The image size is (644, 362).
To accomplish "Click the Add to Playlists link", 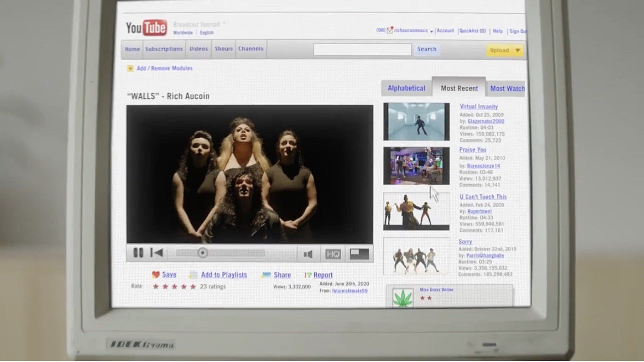I will click(x=224, y=275).
